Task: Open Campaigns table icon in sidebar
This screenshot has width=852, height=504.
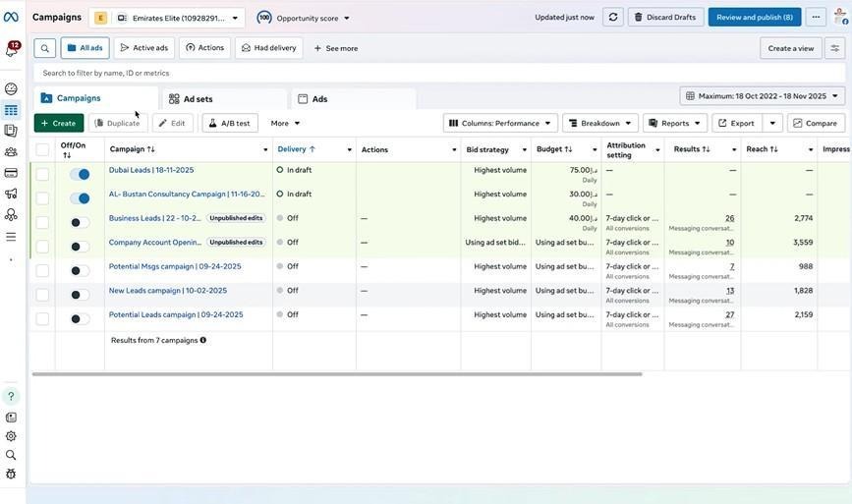Action: 11,111
